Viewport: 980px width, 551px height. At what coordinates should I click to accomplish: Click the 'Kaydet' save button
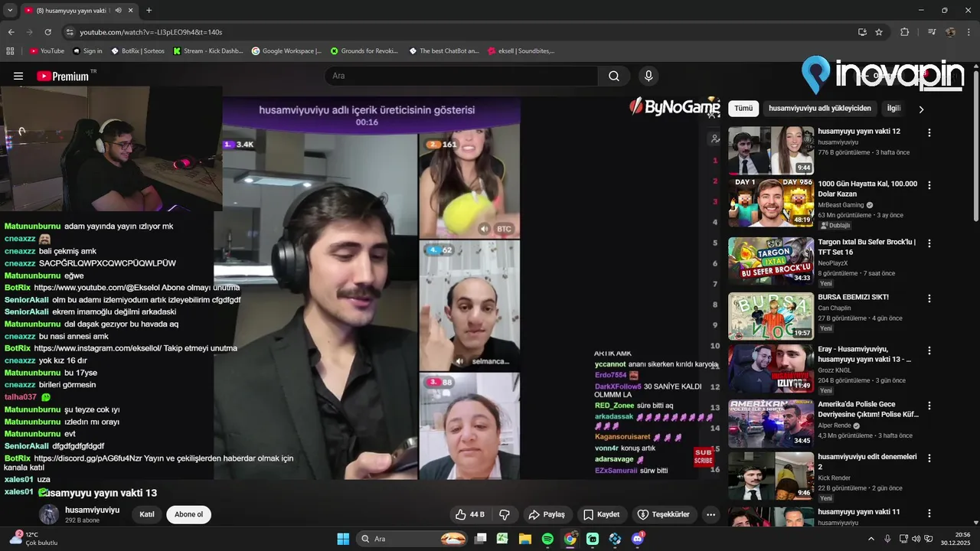point(602,514)
